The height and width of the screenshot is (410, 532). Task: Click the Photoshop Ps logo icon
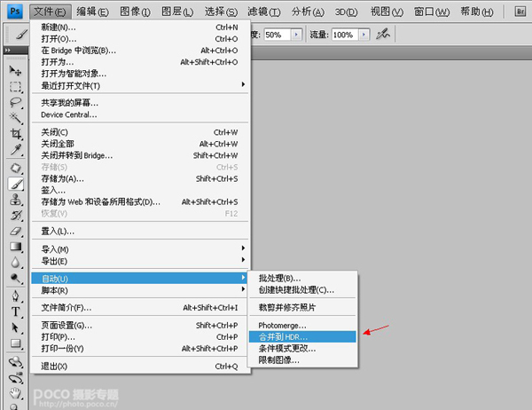click(x=15, y=12)
